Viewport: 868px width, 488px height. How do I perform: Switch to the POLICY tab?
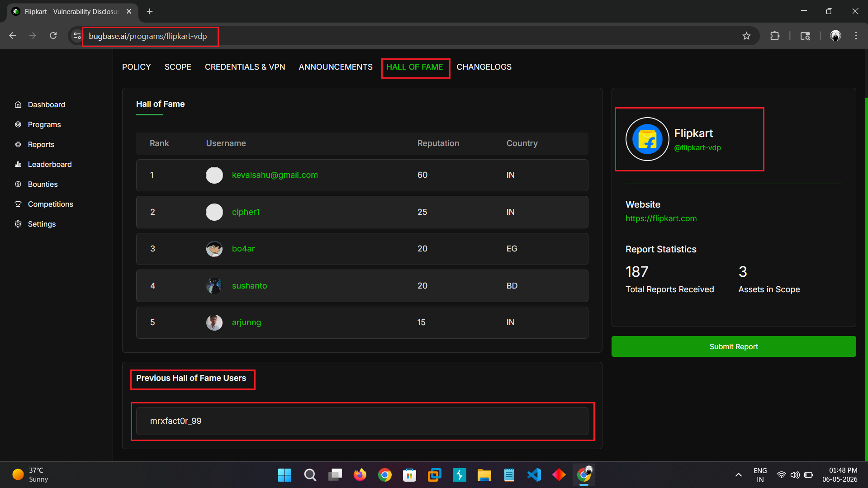click(x=136, y=67)
